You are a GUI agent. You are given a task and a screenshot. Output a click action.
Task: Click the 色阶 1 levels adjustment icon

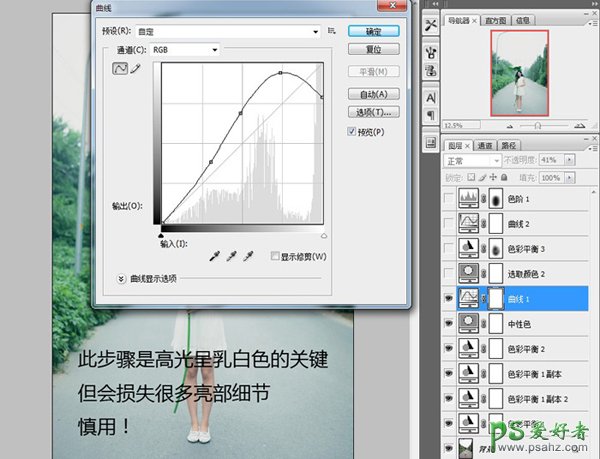point(469,200)
